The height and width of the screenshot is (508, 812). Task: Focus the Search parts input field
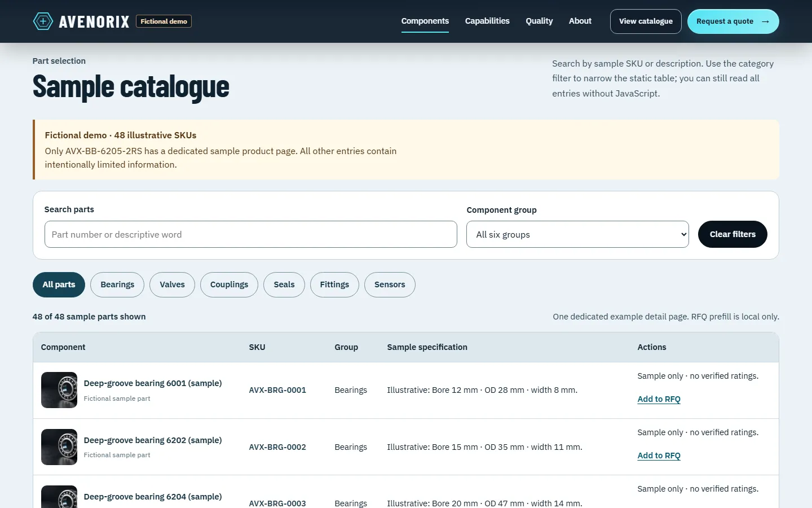point(251,234)
